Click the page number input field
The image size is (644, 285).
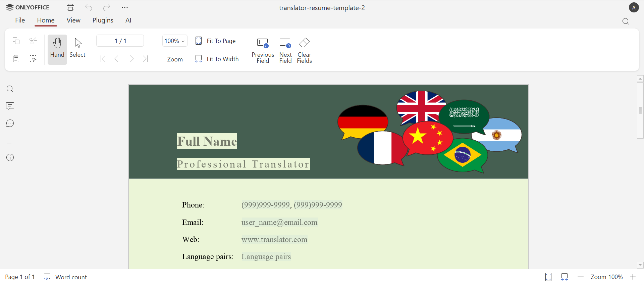point(120,41)
